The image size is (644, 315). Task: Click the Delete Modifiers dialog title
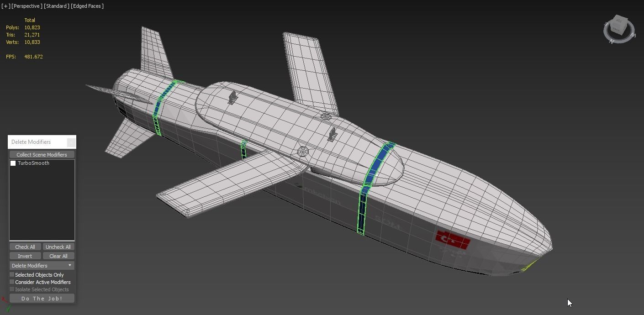click(x=31, y=142)
